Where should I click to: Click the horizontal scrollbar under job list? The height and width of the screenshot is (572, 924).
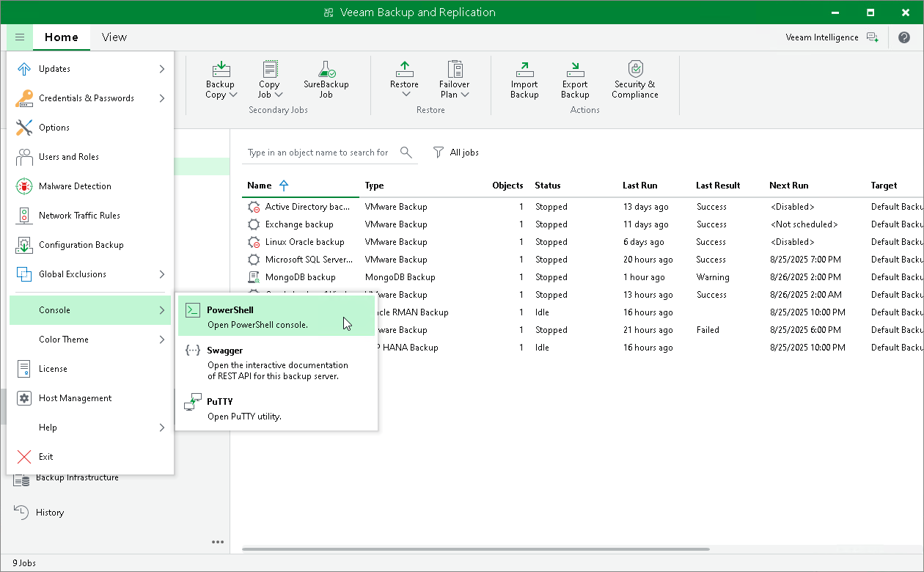(476, 549)
